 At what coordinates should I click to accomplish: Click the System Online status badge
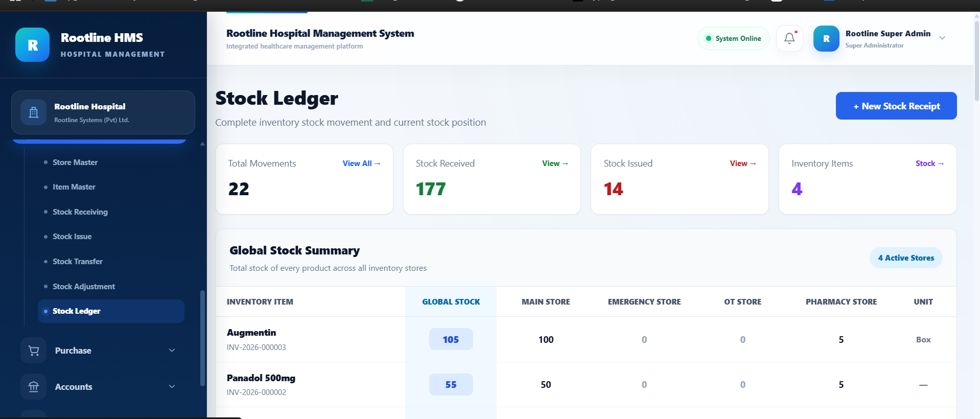[x=733, y=38]
